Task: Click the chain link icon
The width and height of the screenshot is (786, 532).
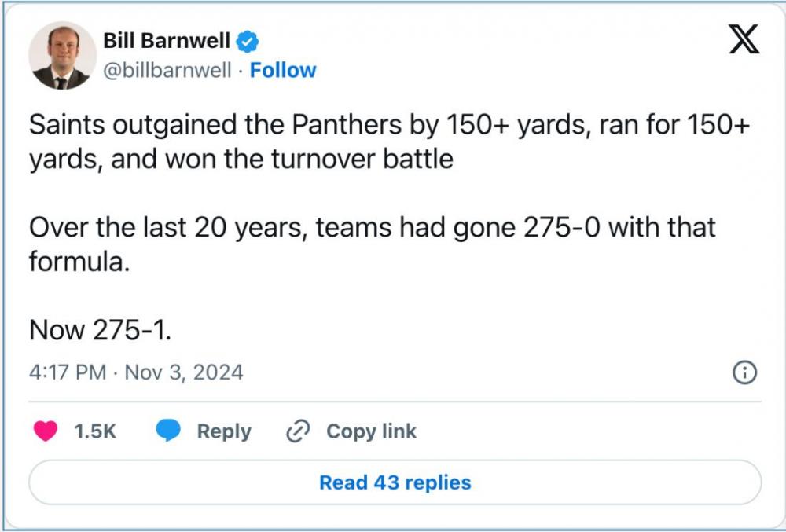Action: (299, 431)
